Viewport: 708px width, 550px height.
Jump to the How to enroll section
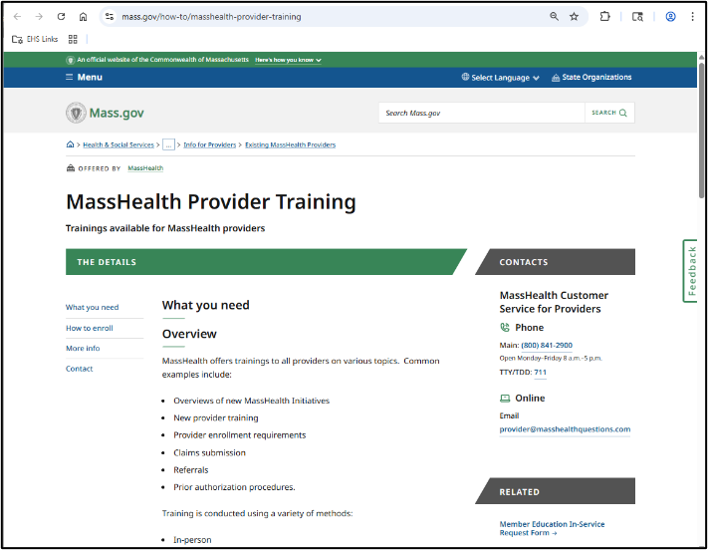[x=89, y=328]
